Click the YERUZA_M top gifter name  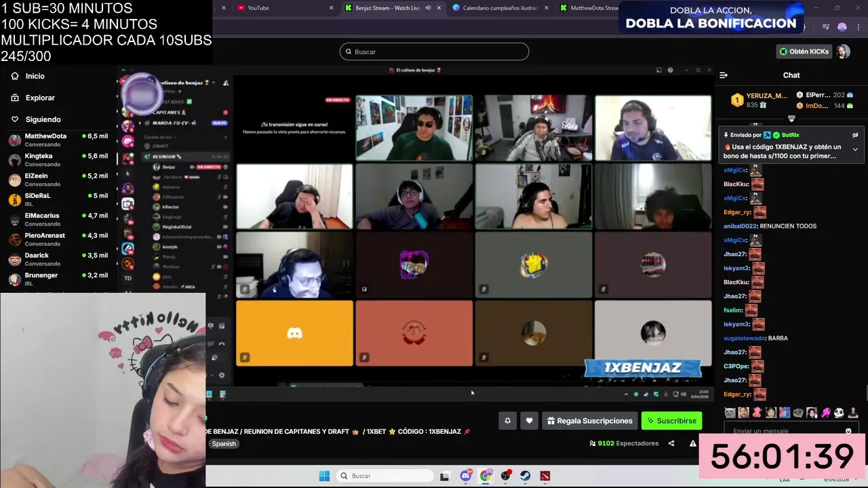[x=766, y=96]
